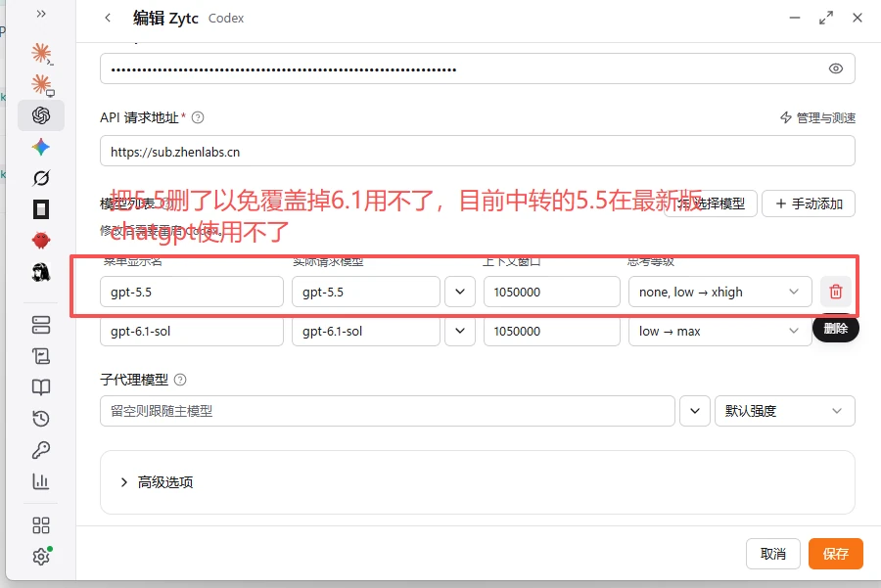This screenshot has height=588, width=881.
Task: Click the gpt-5.5 actual request model field
Action: coord(366,292)
